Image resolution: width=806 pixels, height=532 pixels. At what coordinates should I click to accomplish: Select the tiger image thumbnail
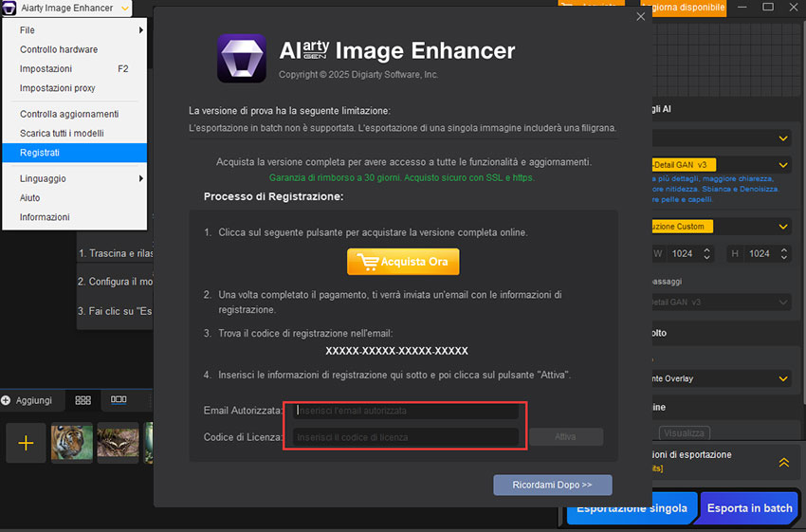[x=72, y=443]
